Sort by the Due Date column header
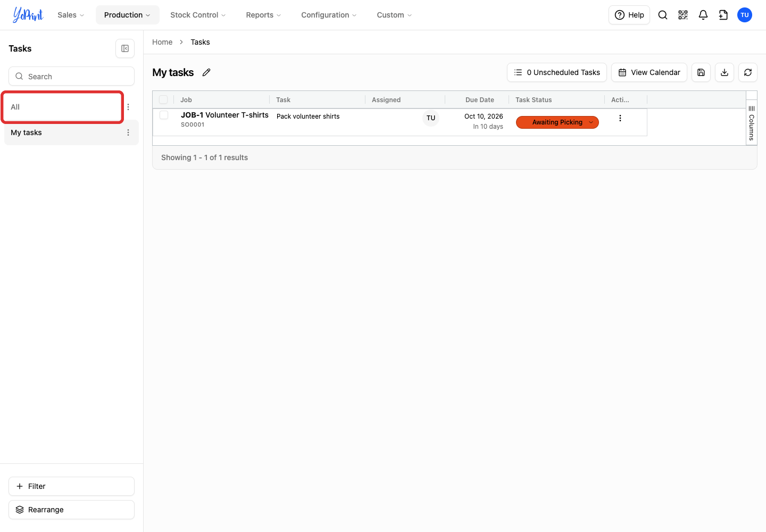766x532 pixels. pyautogui.click(x=479, y=99)
